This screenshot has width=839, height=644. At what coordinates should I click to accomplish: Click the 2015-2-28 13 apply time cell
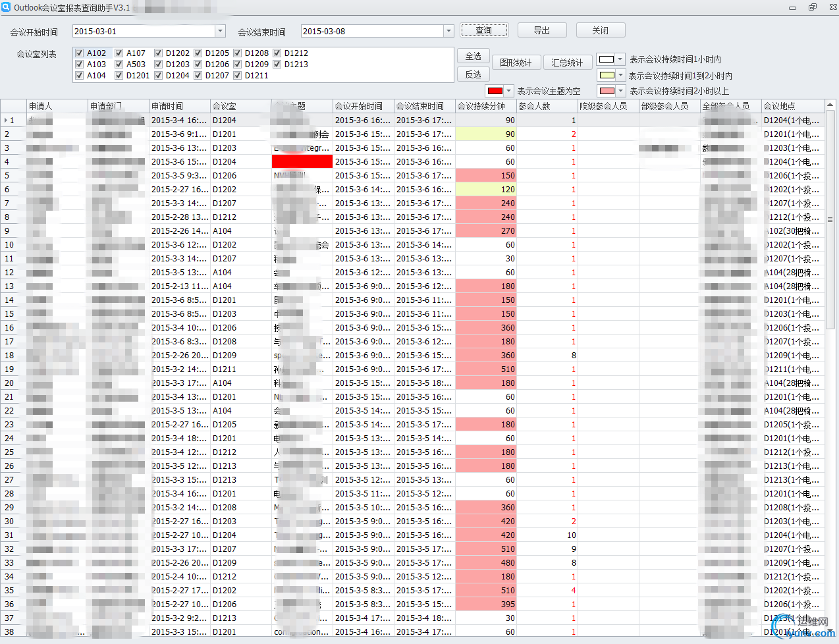tap(180, 217)
